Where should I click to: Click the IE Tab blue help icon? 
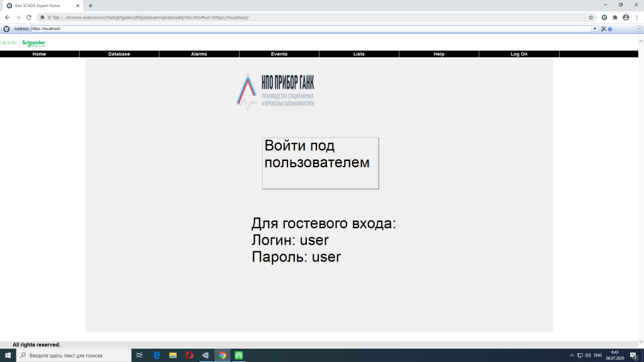[610, 29]
